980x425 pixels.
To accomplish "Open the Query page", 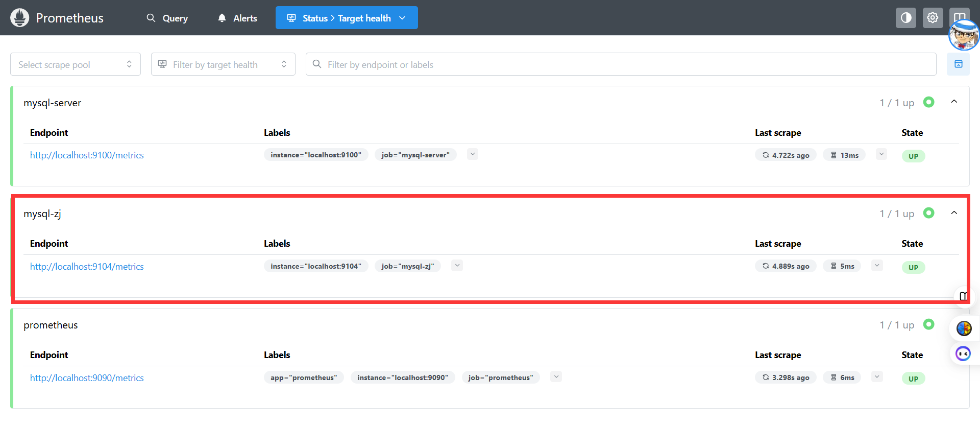I will tap(167, 18).
